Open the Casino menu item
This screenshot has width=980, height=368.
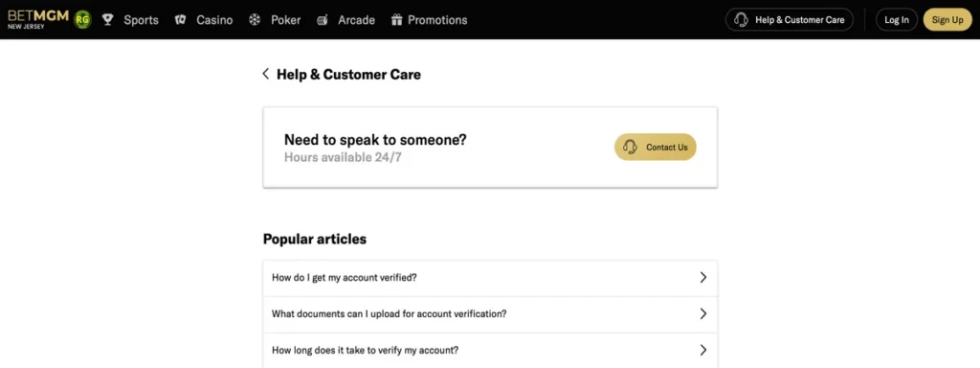pos(214,20)
